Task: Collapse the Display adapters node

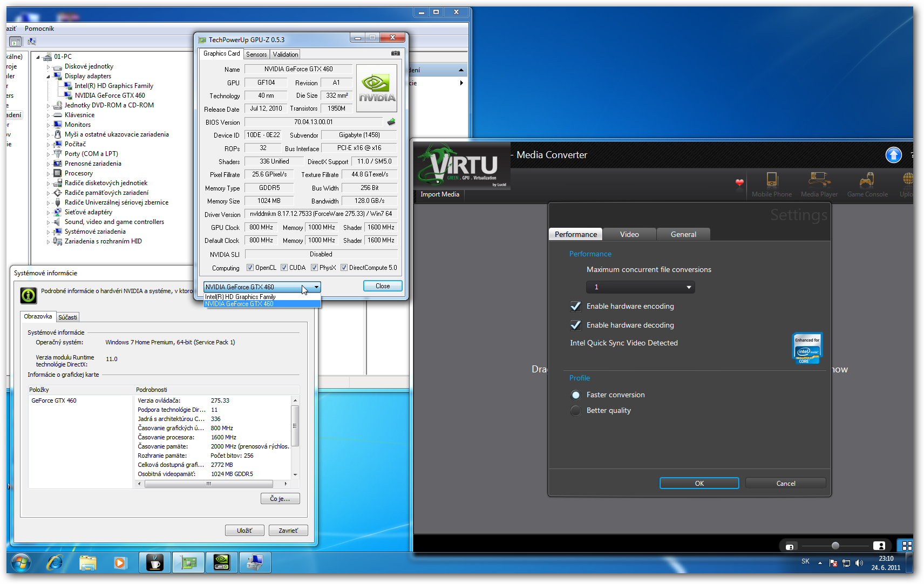Action: (48, 77)
